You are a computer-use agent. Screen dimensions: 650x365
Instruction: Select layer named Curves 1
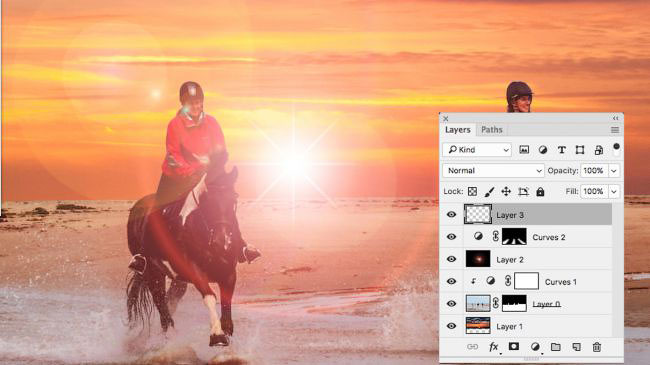(x=560, y=282)
